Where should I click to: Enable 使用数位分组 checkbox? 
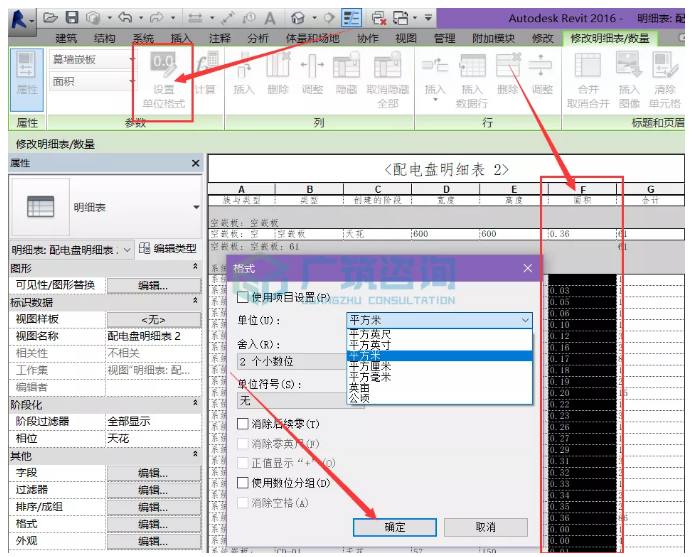click(243, 483)
